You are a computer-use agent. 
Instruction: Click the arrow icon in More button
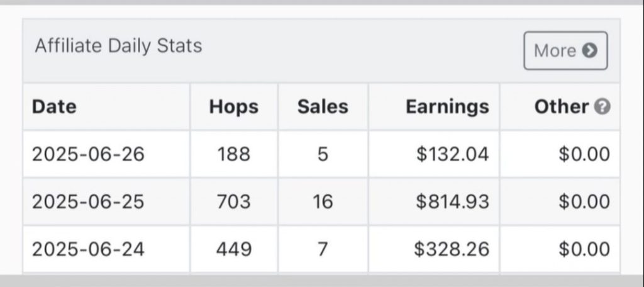click(x=589, y=50)
